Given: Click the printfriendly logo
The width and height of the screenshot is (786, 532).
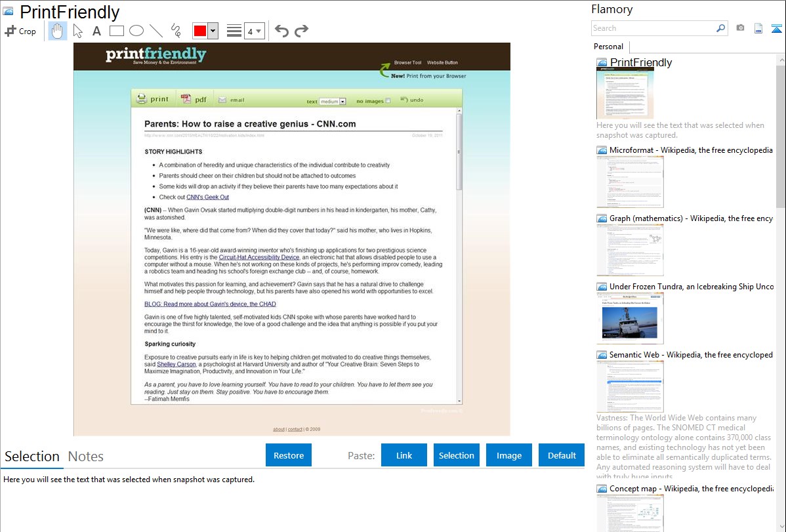Looking at the screenshot, I should (156, 55).
